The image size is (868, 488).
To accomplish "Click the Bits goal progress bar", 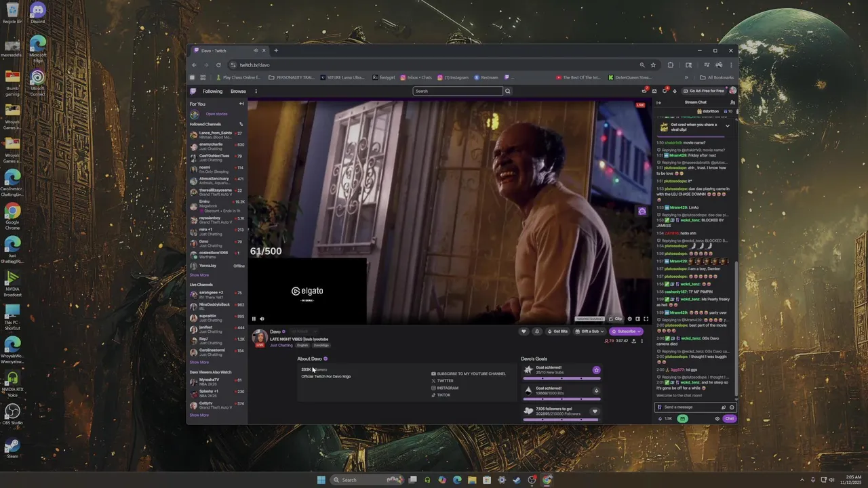I will [x=562, y=399].
